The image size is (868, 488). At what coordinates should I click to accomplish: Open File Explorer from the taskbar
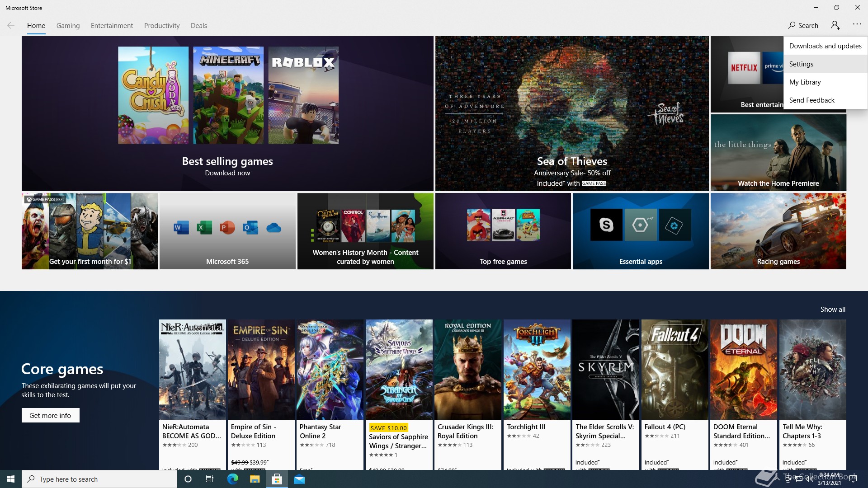255,479
